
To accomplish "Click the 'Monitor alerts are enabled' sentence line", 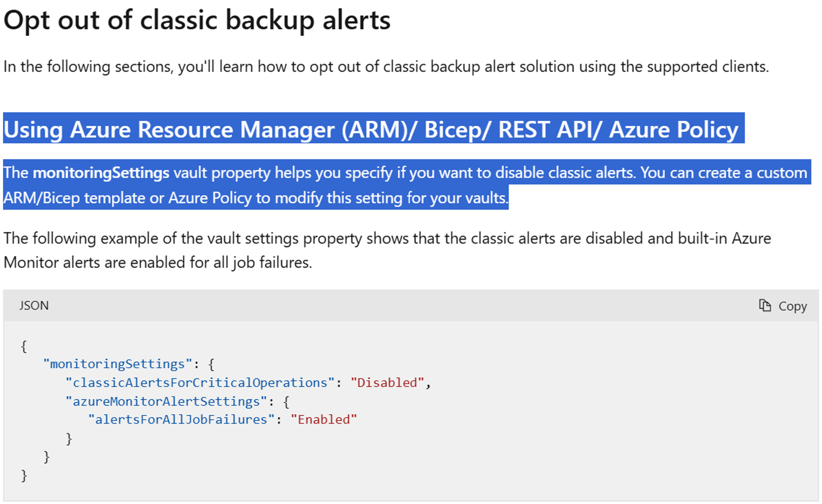I will [x=158, y=263].
